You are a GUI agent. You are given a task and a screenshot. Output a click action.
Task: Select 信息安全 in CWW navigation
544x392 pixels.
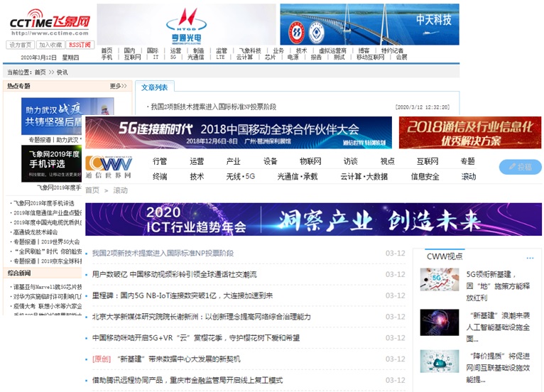pyautogui.click(x=425, y=177)
